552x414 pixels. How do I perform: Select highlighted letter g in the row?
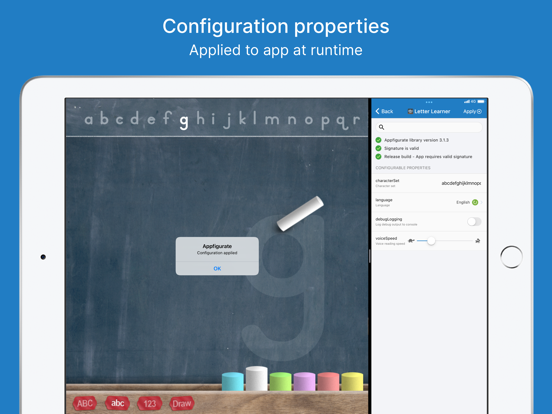click(184, 122)
